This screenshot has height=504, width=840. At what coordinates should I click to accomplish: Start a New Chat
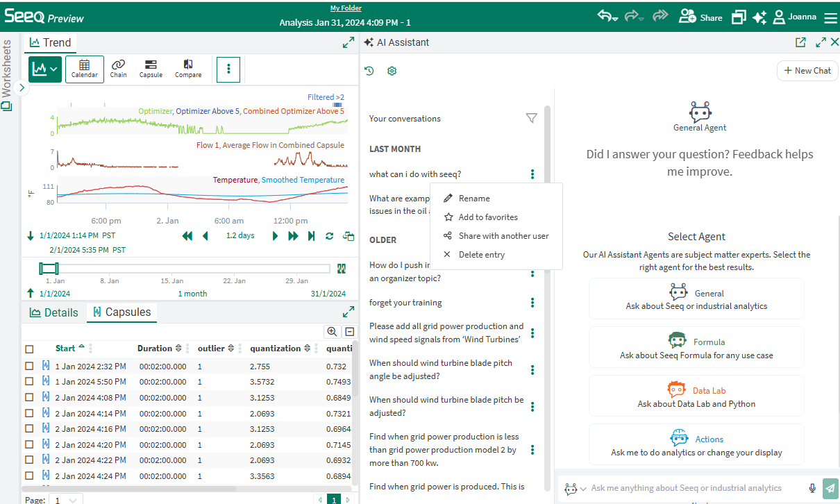[x=807, y=70]
